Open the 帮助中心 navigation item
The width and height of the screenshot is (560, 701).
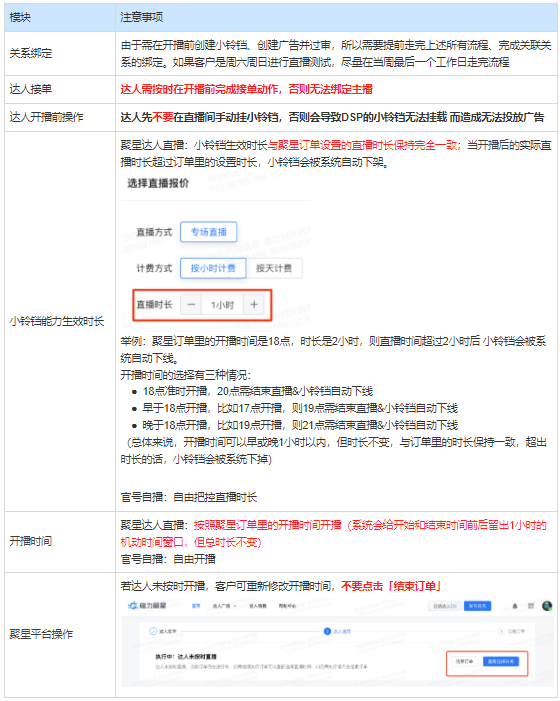coord(287,606)
